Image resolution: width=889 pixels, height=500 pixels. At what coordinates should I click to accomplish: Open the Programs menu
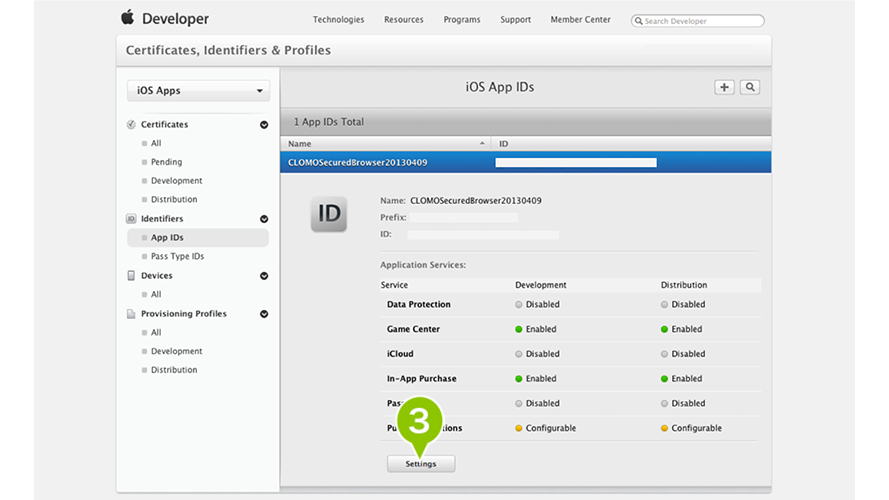click(x=462, y=19)
